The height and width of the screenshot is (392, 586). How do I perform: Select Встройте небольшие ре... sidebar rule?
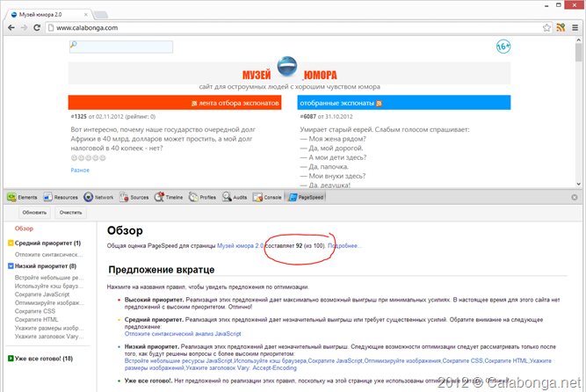[49, 278]
